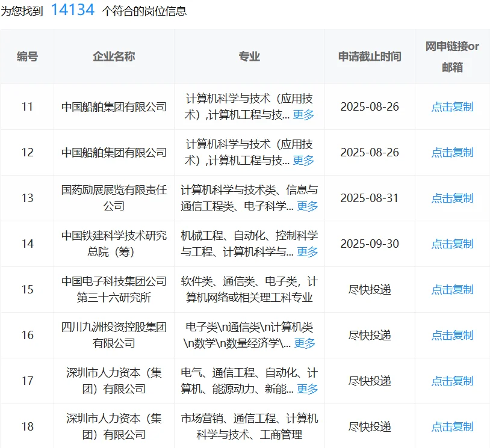Click 点击复制 link in row 18

point(452,426)
